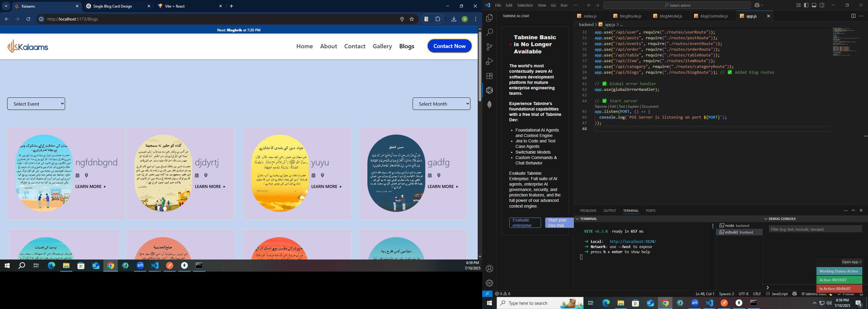Click the Chrome reload page icon
Screen dimensions: 868x309
point(28,19)
